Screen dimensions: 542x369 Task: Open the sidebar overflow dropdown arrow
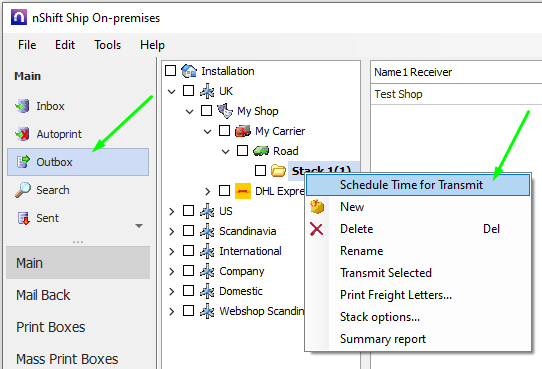point(139,226)
